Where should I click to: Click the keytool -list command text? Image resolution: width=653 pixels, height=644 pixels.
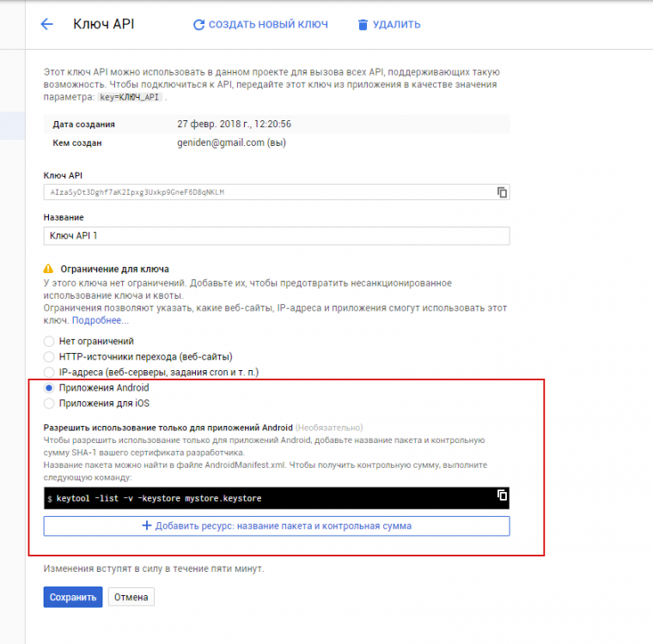click(159, 498)
